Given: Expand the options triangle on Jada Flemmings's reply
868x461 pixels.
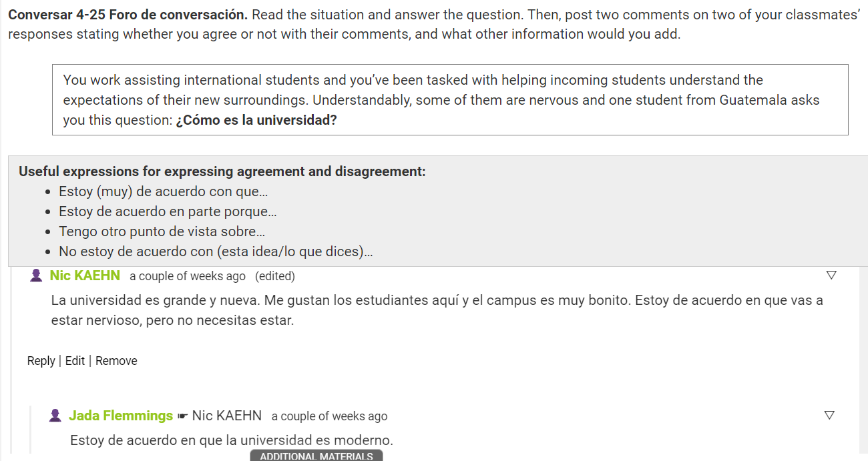Looking at the screenshot, I should coord(829,415).
